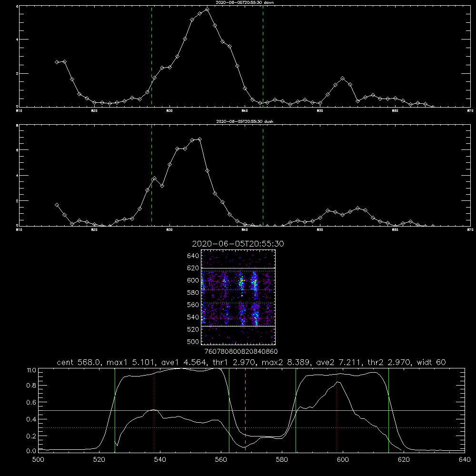Click the blue dotted threshold line in bottom plot
The width and height of the screenshot is (476, 476).
(251, 428)
